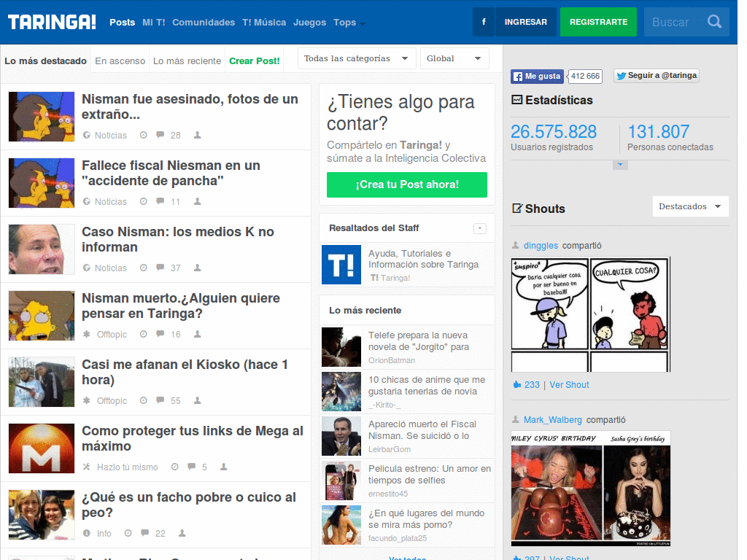Open thumbnail of Caso Nisman post
The image size is (747, 560).
coord(42,249)
